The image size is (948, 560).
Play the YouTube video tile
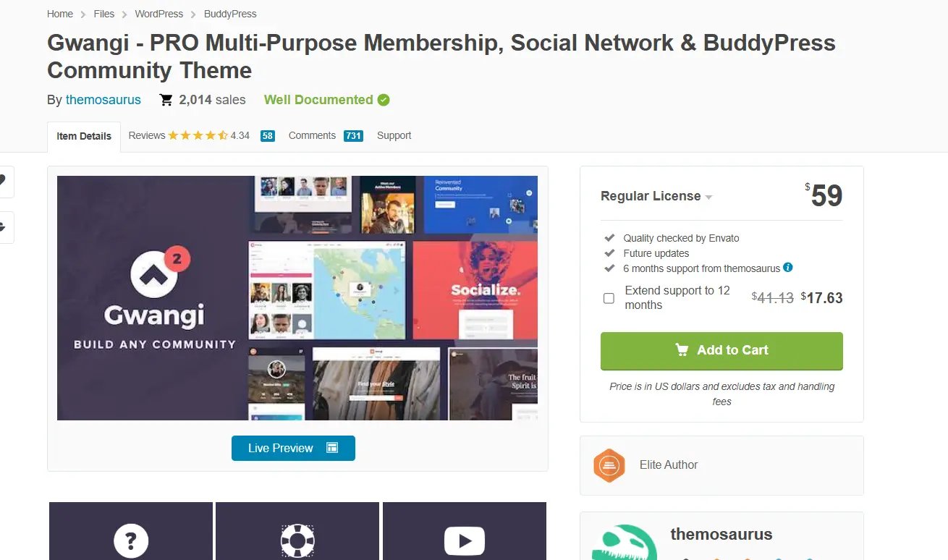[x=464, y=540]
